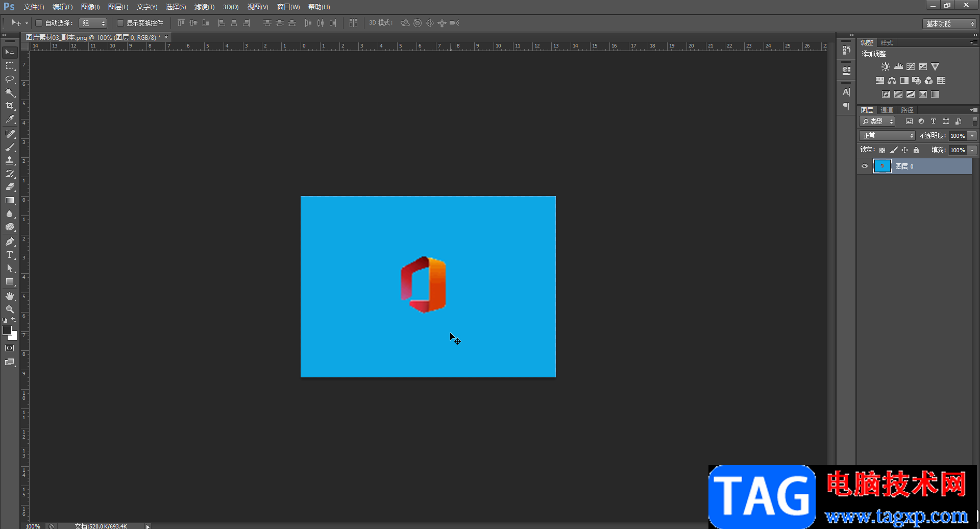980x529 pixels.
Task: Open the Character panel icon
Action: [846, 92]
